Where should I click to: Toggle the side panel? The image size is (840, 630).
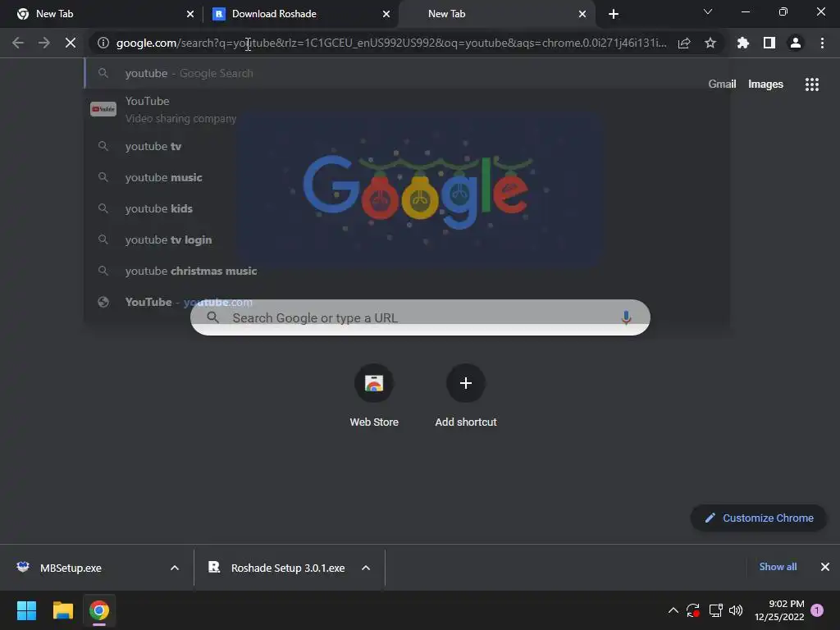click(x=769, y=43)
